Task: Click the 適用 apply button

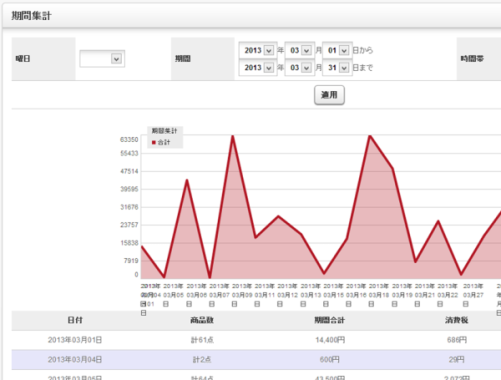Action: pyautogui.click(x=329, y=95)
